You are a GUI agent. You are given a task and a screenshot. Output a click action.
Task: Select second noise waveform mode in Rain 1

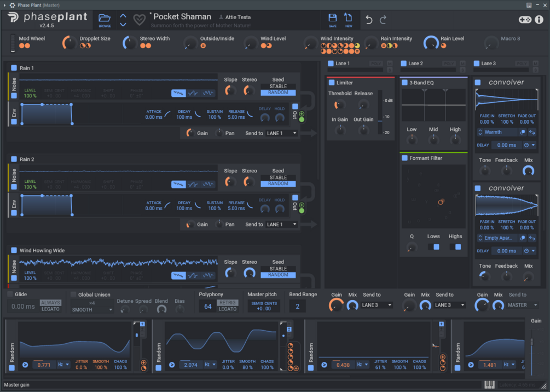tap(193, 93)
